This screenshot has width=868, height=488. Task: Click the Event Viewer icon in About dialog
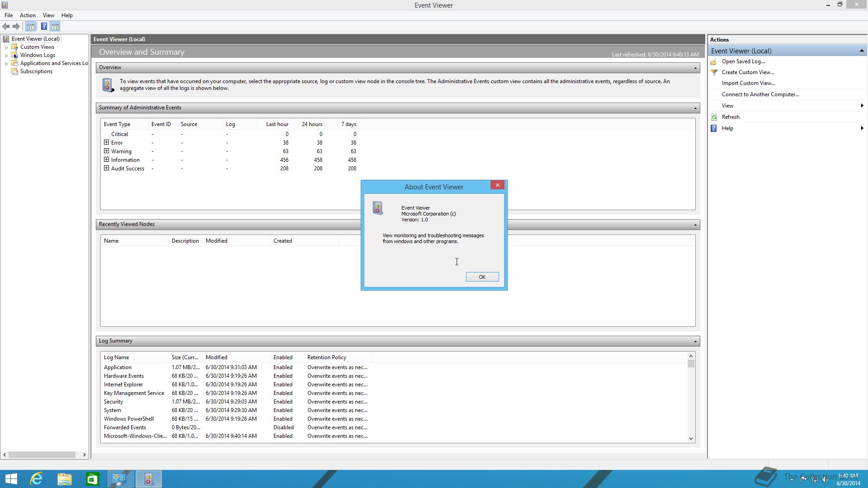pyautogui.click(x=378, y=208)
